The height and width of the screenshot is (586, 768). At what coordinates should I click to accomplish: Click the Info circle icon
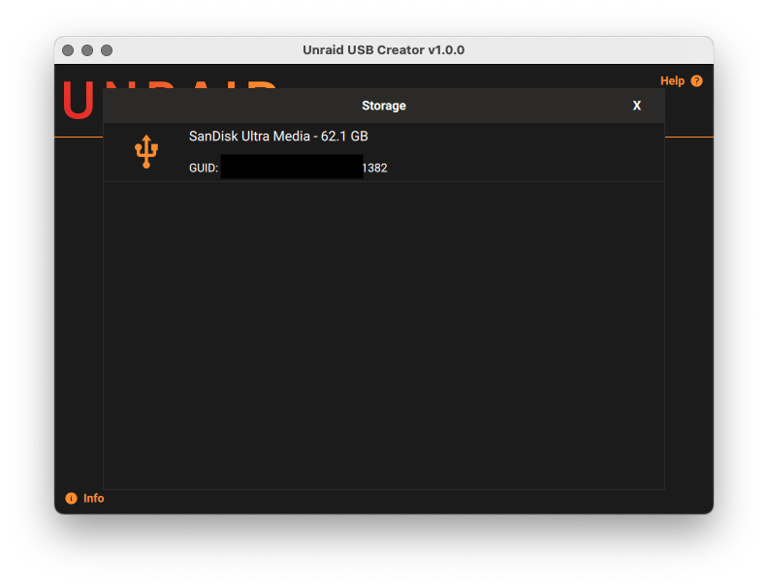pyautogui.click(x=71, y=498)
